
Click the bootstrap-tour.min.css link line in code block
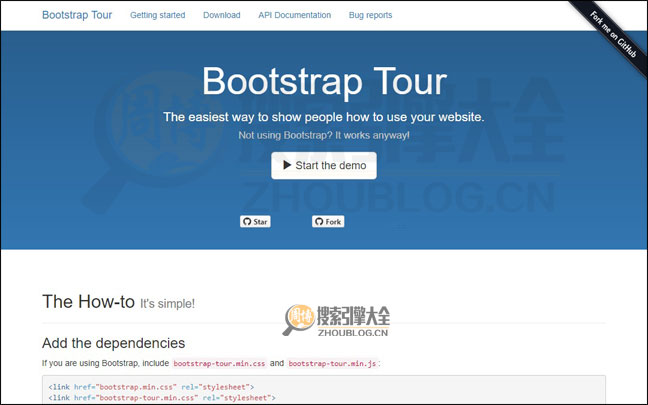click(162, 398)
